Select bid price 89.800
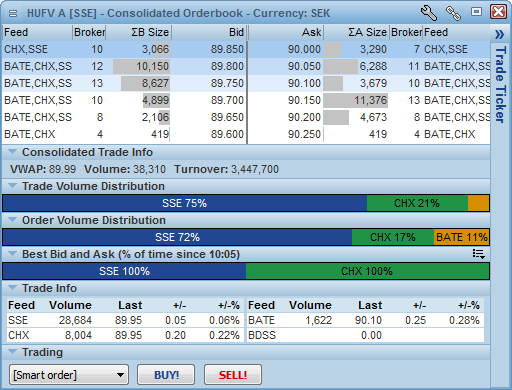Screen dimensions: 512x390 [x=227, y=66]
